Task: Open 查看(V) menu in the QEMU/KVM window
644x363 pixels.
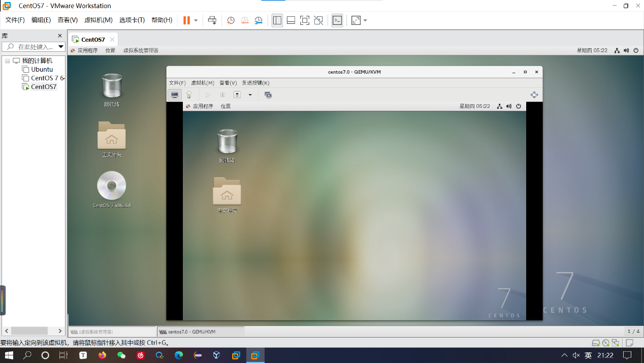Action: (x=228, y=83)
